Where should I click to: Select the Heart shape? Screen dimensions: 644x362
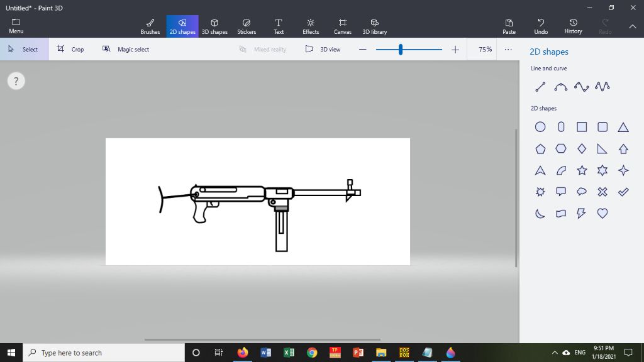[602, 214]
